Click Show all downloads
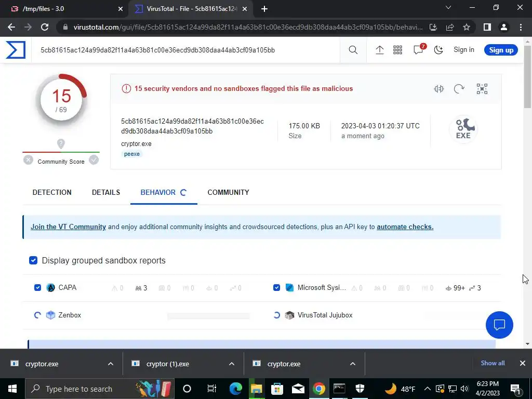 493,363
